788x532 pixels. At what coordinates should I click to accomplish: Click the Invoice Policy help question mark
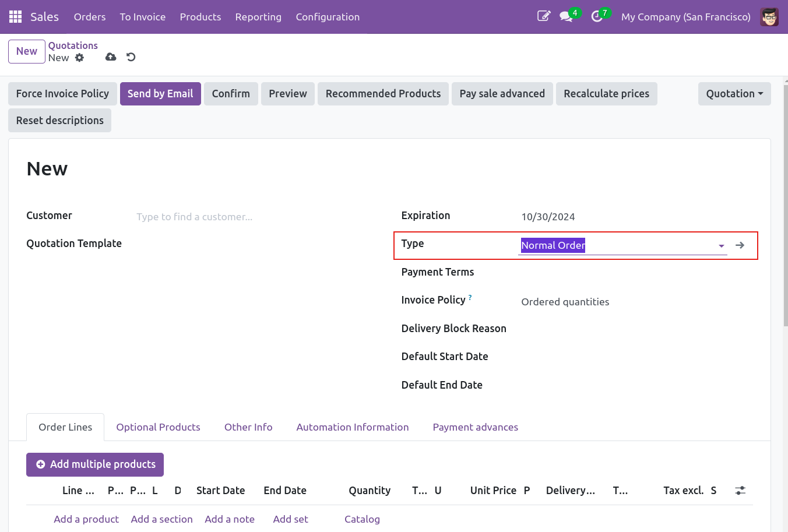[470, 297]
